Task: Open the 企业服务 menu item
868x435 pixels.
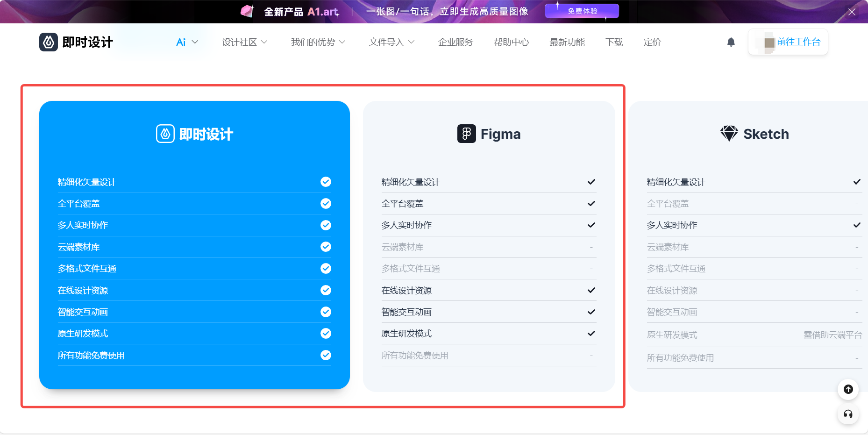Action: (455, 42)
